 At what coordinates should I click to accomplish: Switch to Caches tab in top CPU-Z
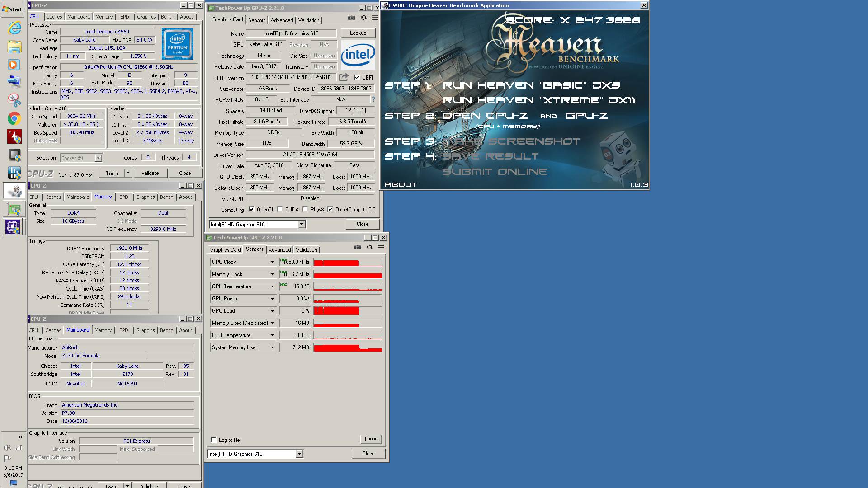[x=54, y=17]
